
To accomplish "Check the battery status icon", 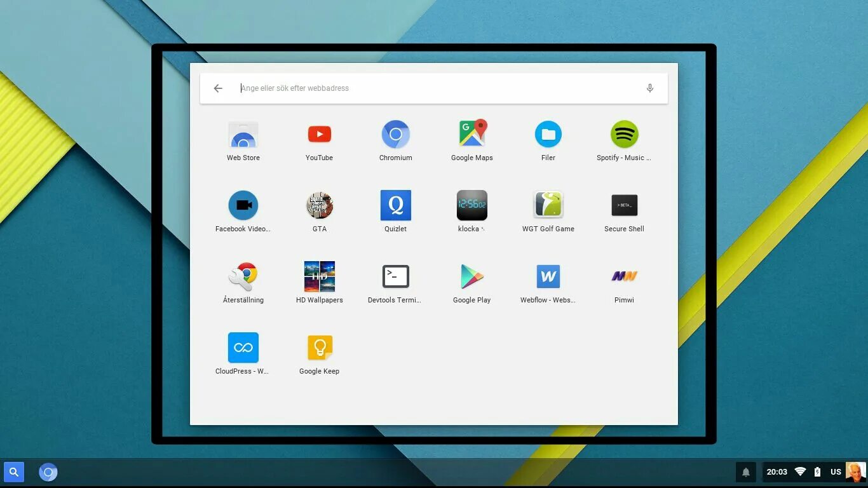I will (818, 472).
